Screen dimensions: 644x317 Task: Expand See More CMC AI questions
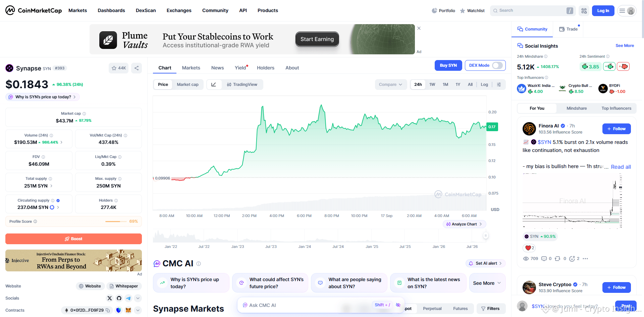tap(487, 283)
